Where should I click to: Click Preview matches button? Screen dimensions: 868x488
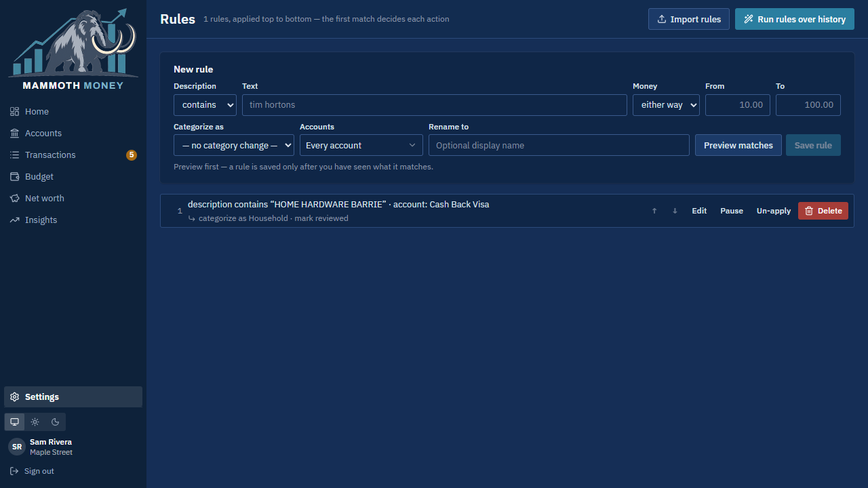738,145
